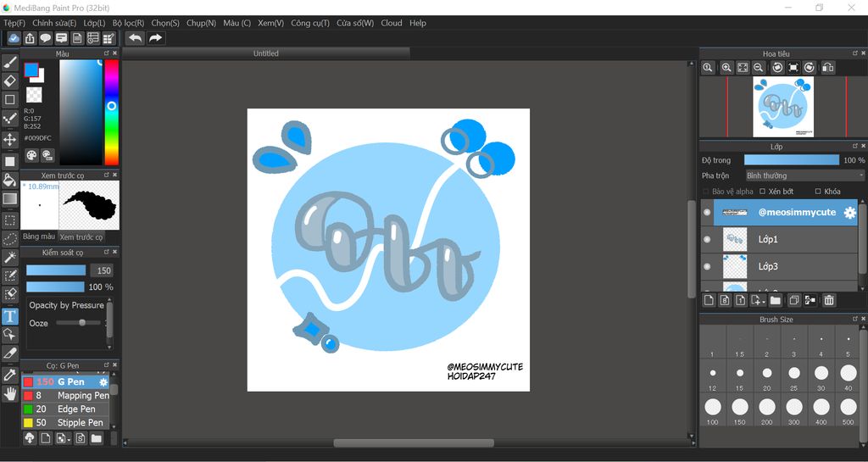Choose brush size 12 preset

click(712, 376)
